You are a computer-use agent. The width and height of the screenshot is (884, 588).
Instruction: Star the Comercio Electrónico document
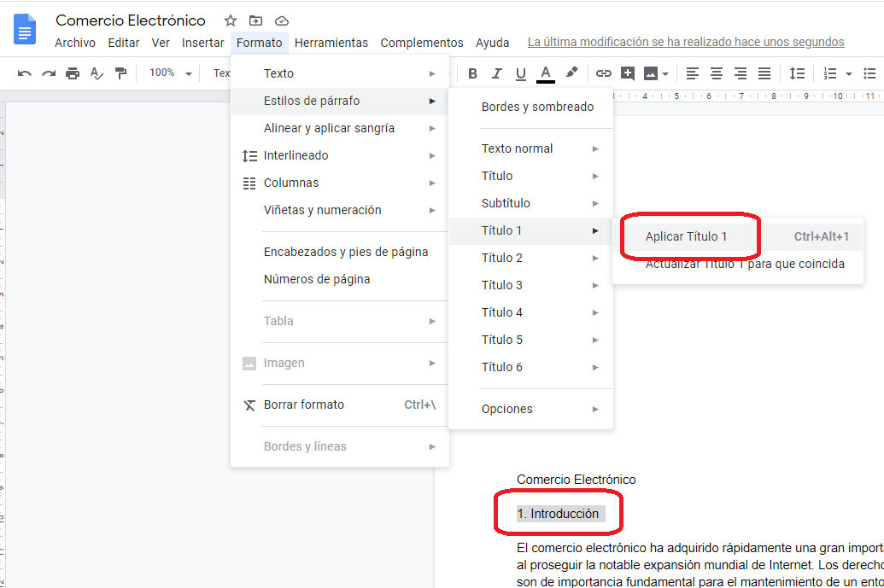[231, 20]
